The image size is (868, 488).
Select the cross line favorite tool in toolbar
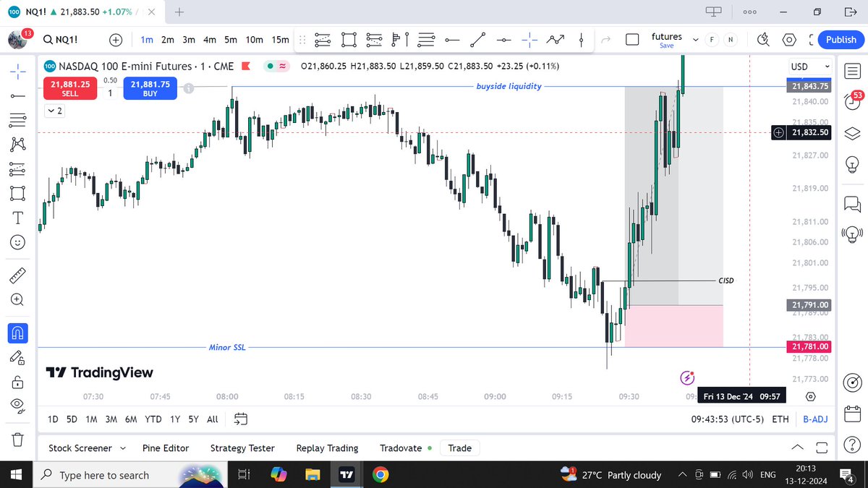point(529,40)
